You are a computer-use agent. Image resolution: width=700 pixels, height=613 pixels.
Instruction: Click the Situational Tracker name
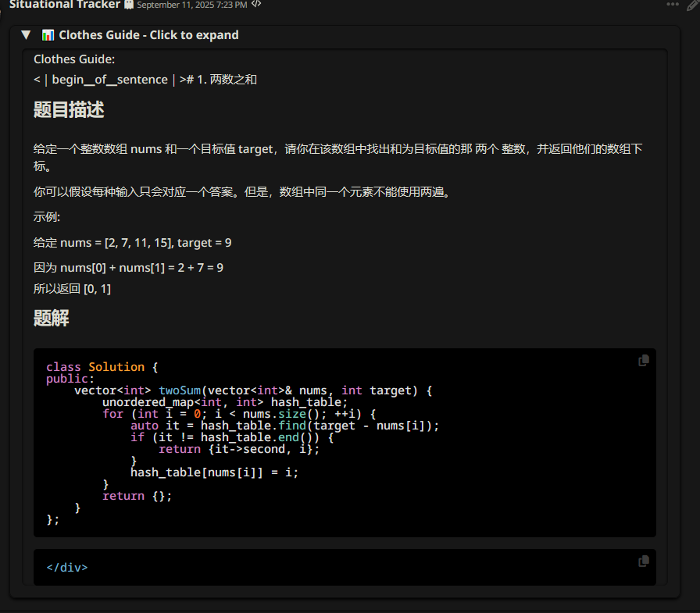click(65, 5)
